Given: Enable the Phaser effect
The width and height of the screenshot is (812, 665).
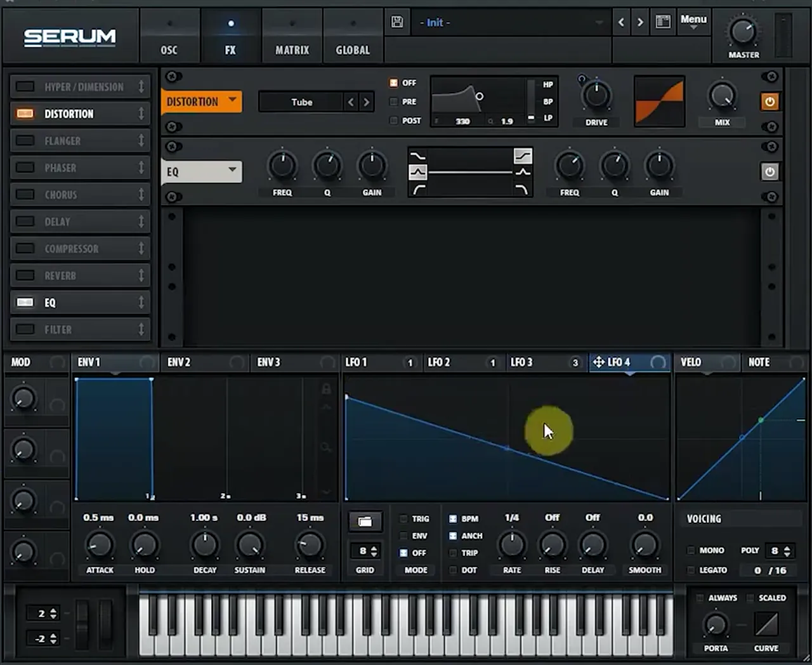Looking at the screenshot, I should (25, 168).
